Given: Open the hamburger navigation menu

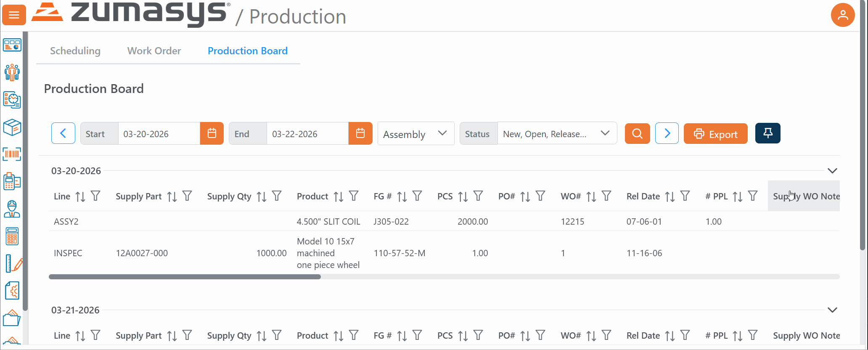Looking at the screenshot, I should coord(14,15).
